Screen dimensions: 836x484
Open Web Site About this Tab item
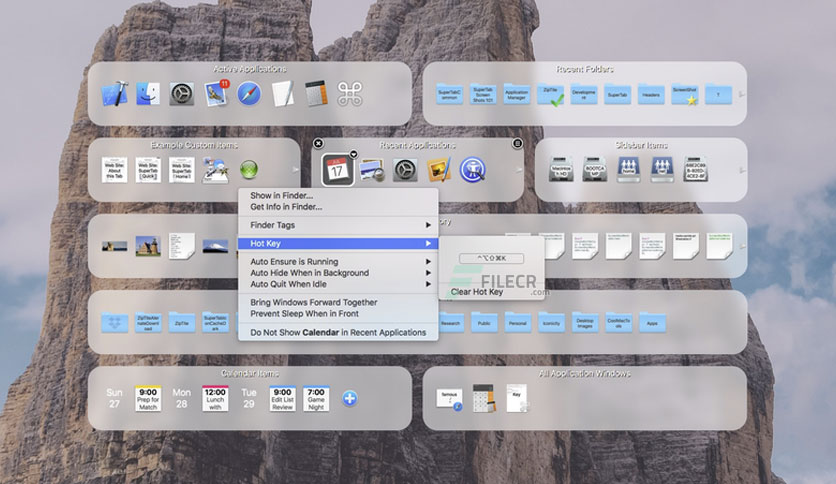114,170
